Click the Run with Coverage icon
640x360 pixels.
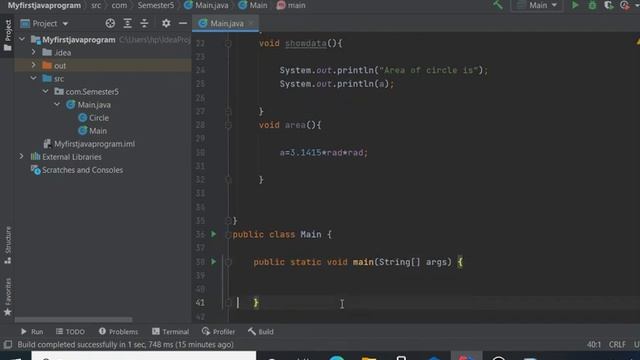coord(609,5)
